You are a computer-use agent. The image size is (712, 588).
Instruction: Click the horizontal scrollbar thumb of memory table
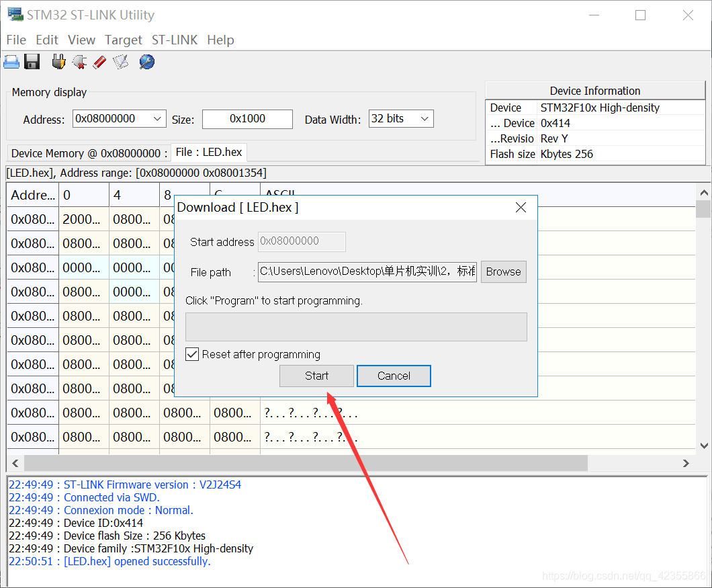[x=306, y=463]
